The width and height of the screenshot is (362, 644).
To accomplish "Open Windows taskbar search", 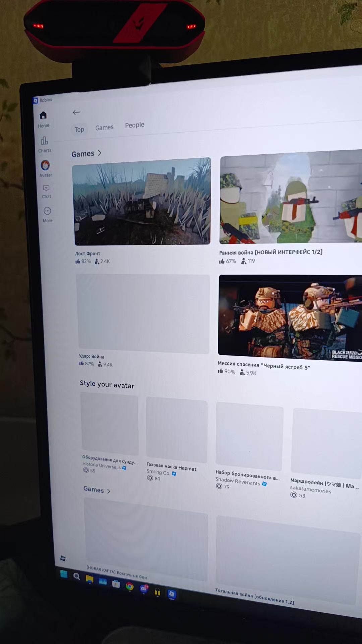I will (76, 577).
